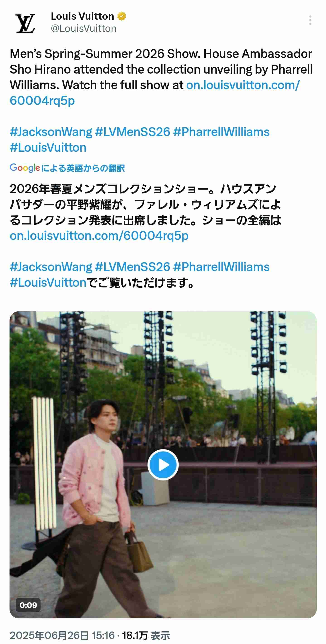Open the on.louisvuitton.com link in Japanese translation

99,236
